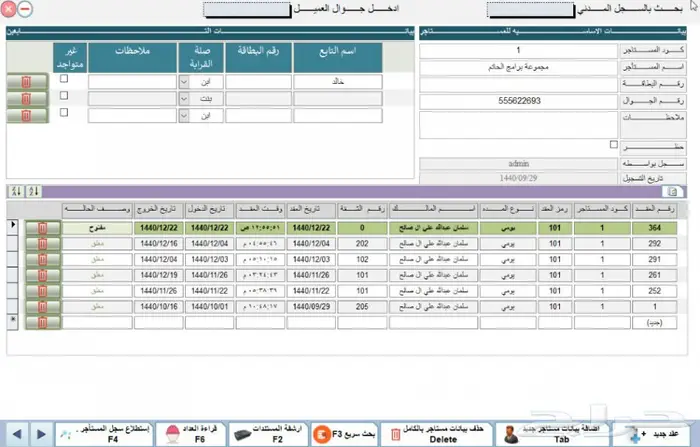Delete contract row 261
Image resolution: width=700 pixels, height=447 pixels.
click(x=42, y=276)
